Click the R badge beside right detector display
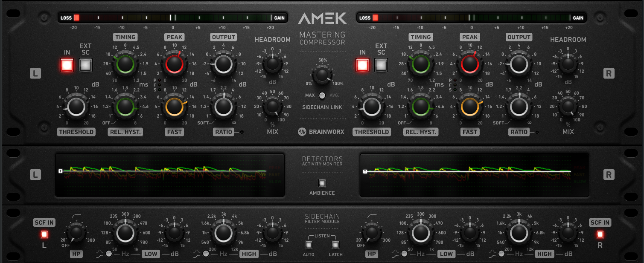Image resolution: width=644 pixels, height=263 pixels. pyautogui.click(x=609, y=174)
